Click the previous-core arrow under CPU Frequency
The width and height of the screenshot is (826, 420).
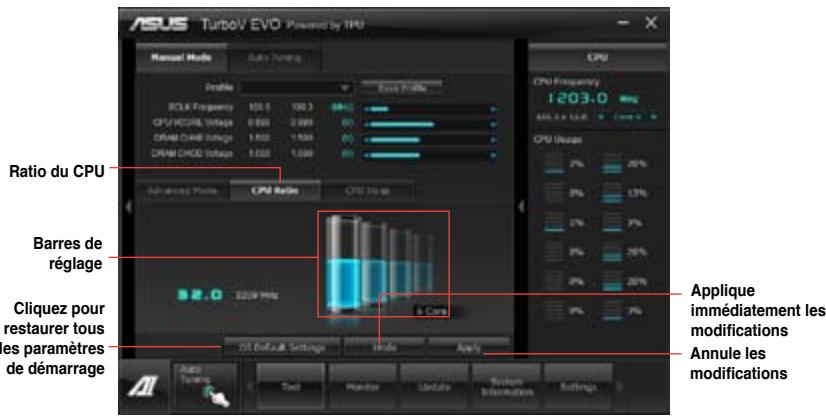pos(601,117)
